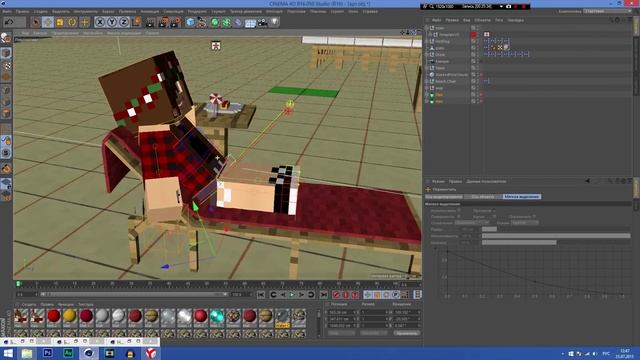Open the Анимация main menu
This screenshot has height=360, width=640.
(150, 11)
